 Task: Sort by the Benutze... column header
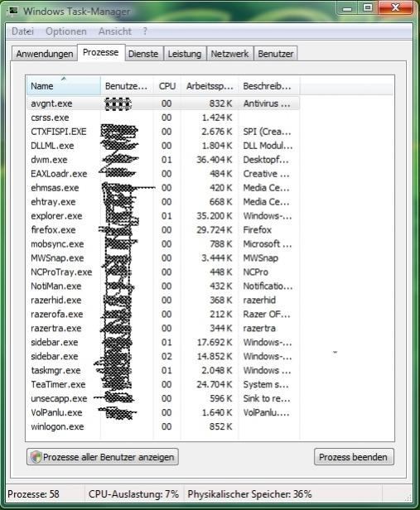point(127,86)
